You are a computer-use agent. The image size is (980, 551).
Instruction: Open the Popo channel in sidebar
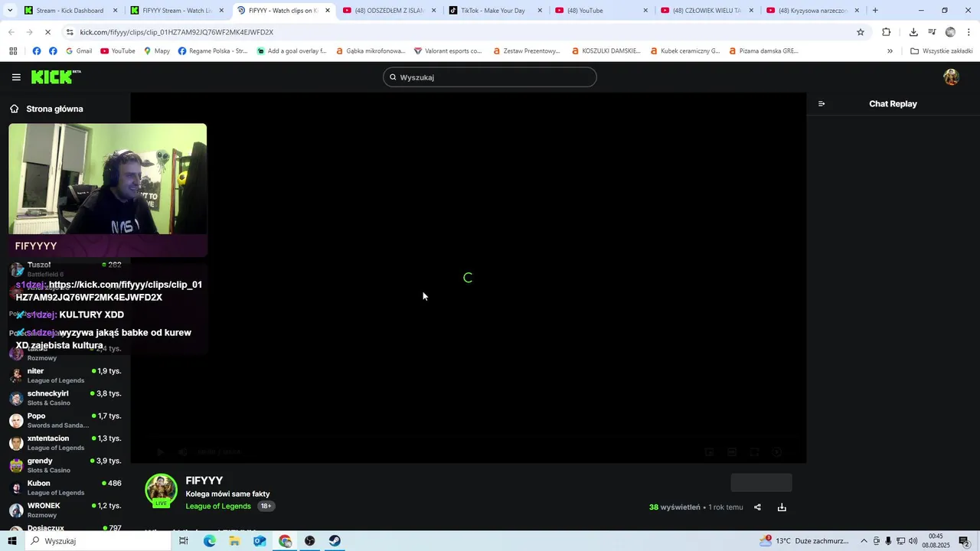pos(65,420)
